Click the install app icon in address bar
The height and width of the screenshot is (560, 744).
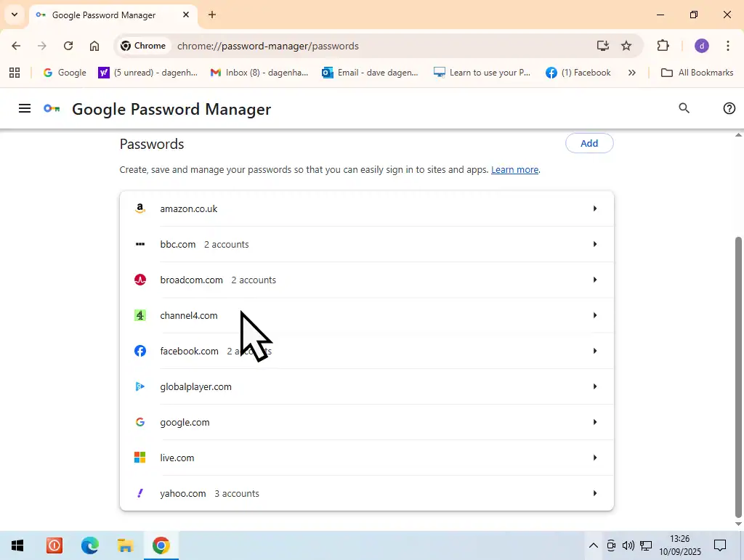[x=602, y=46]
